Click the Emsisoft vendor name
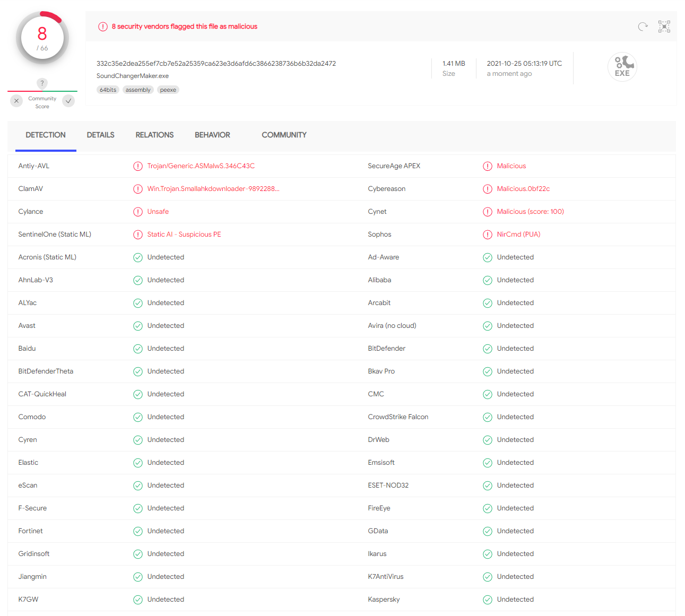685x616 pixels. coord(381,463)
